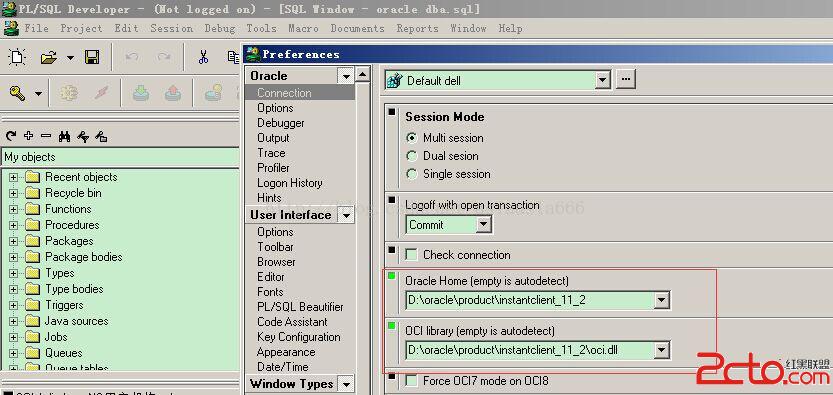The height and width of the screenshot is (395, 833).
Task: Click the browser folders wrench icon
Action: coord(101,136)
